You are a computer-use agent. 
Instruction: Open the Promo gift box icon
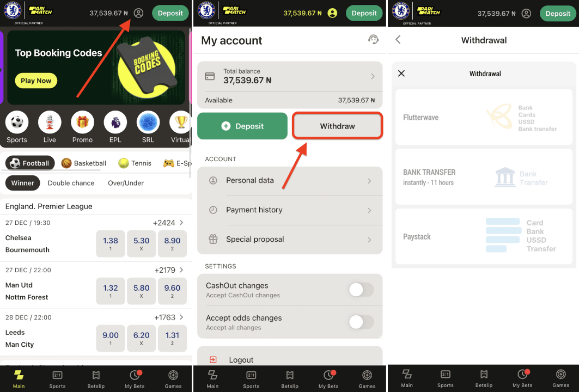[x=82, y=122]
